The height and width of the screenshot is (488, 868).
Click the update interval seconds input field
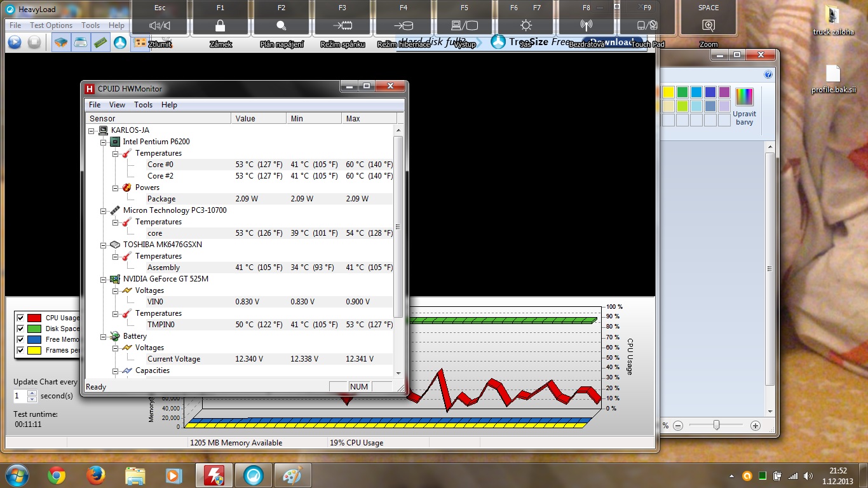[x=20, y=396]
